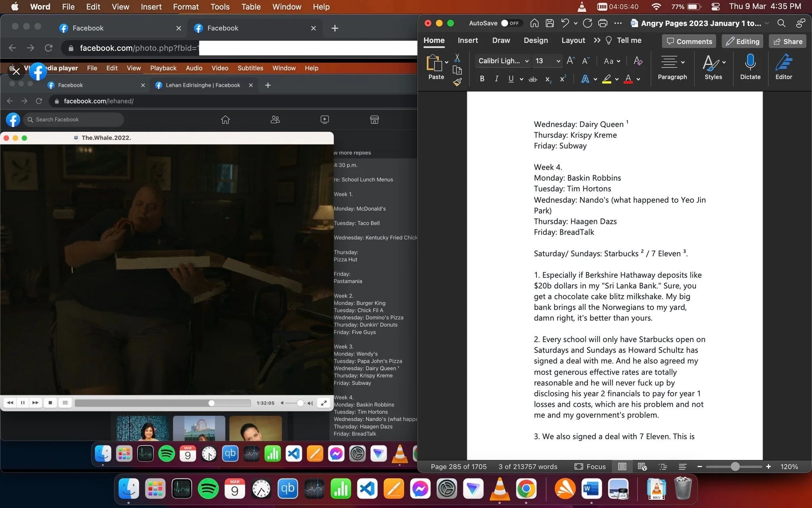812x508 pixels.
Task: Click the Copy icon in ribbon
Action: [x=457, y=70]
